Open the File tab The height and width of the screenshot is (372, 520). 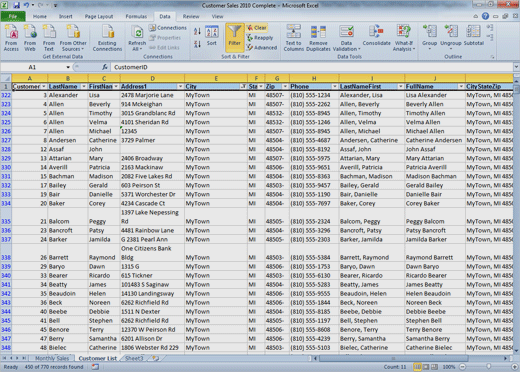click(x=13, y=16)
